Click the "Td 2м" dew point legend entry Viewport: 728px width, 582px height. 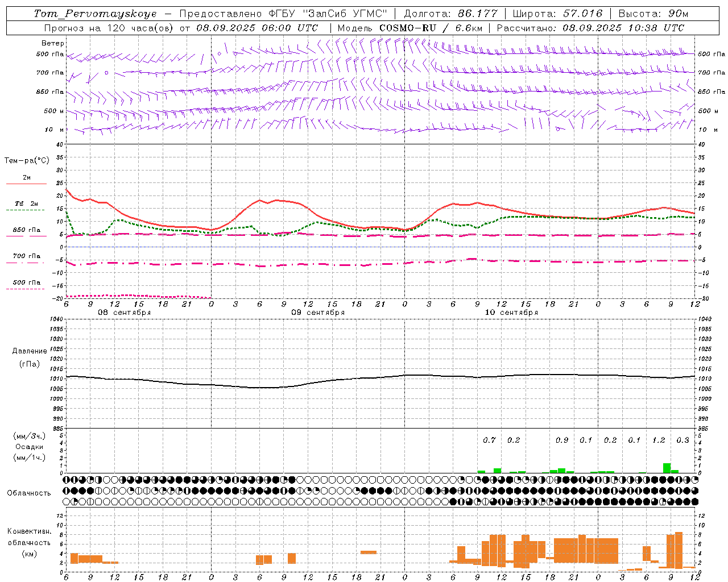27,203
